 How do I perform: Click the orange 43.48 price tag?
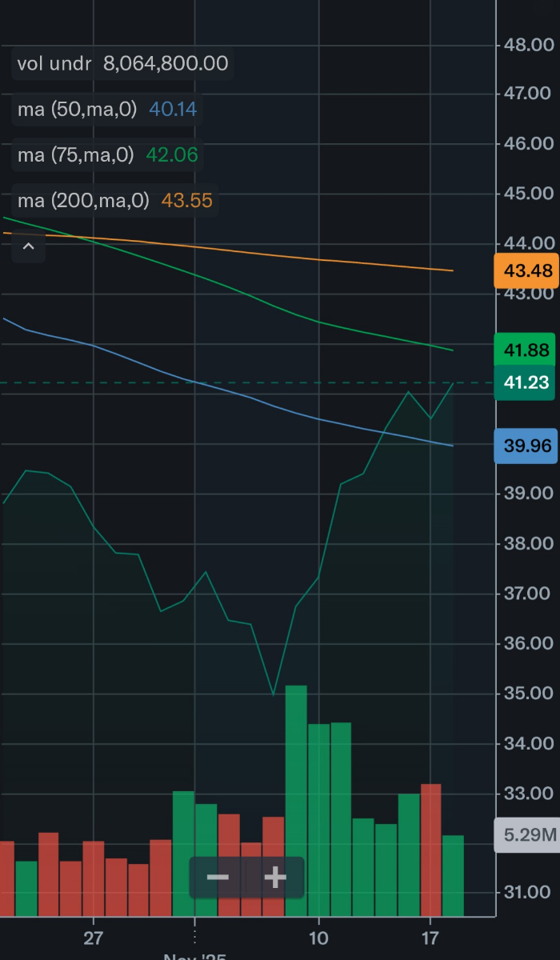coord(525,271)
